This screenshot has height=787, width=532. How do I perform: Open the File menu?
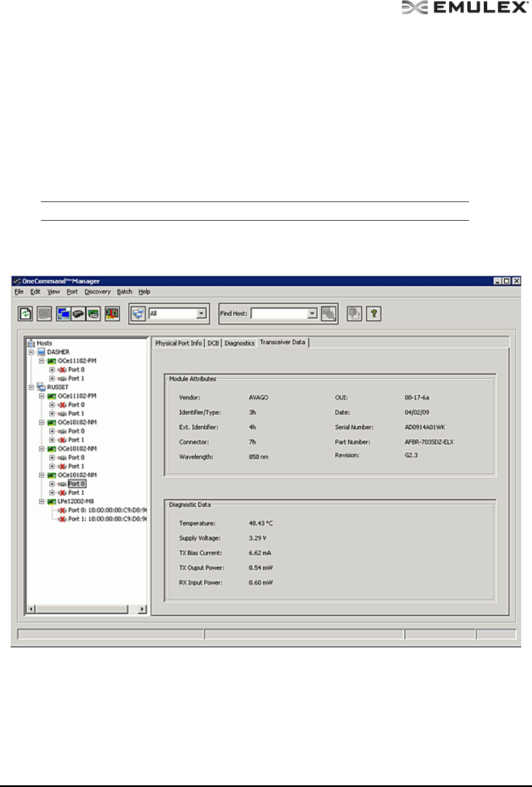(x=19, y=292)
